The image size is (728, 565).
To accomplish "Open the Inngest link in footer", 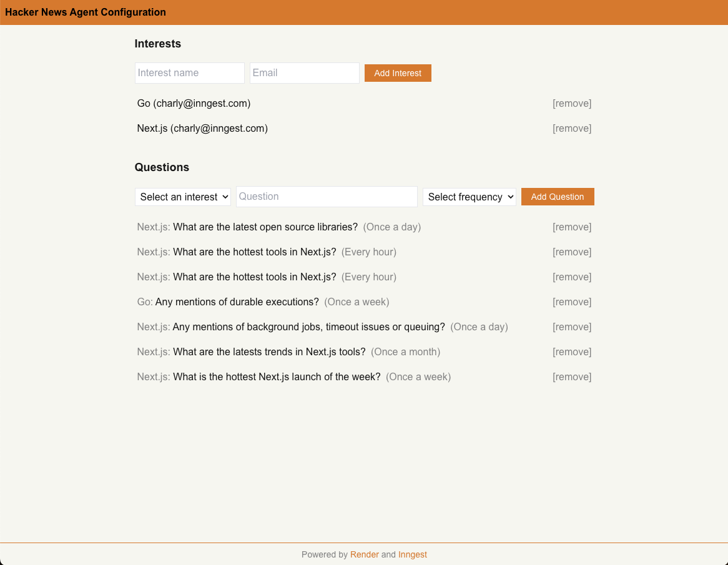I will point(412,554).
